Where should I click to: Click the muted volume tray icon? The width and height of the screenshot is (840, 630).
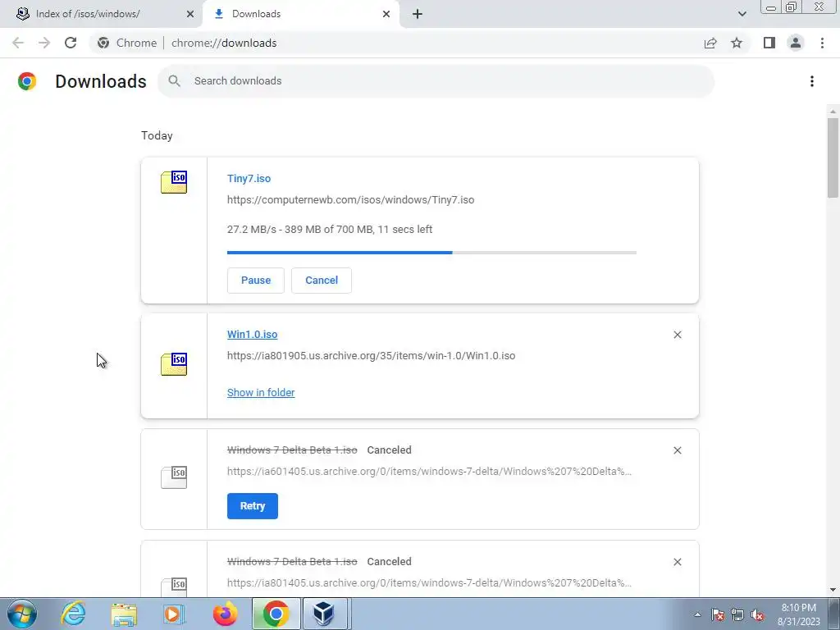coord(757,615)
